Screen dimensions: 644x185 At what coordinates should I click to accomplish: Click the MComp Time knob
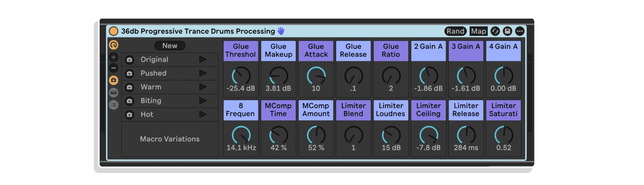point(279,135)
